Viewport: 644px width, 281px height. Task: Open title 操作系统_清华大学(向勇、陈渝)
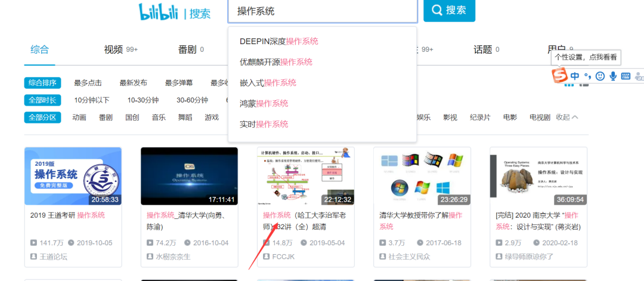(x=187, y=221)
